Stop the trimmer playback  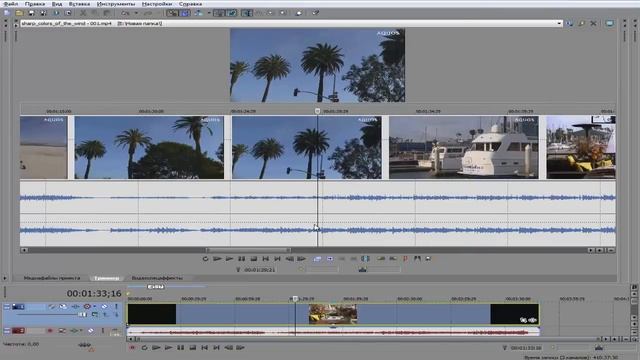(x=253, y=259)
